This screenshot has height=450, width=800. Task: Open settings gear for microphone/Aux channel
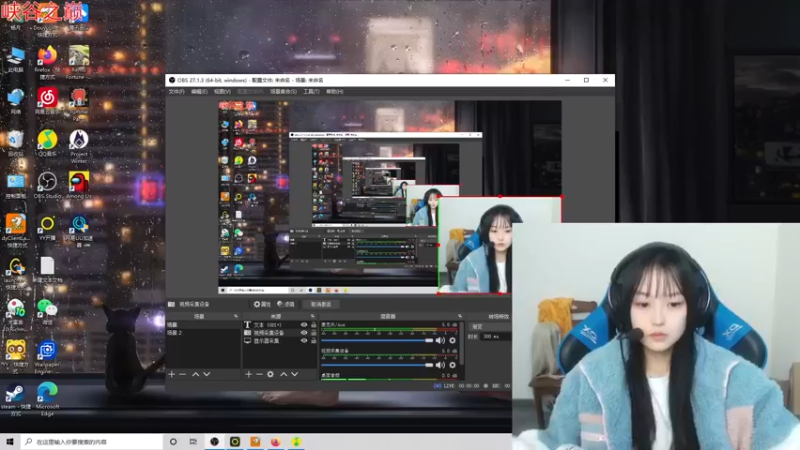(452, 340)
